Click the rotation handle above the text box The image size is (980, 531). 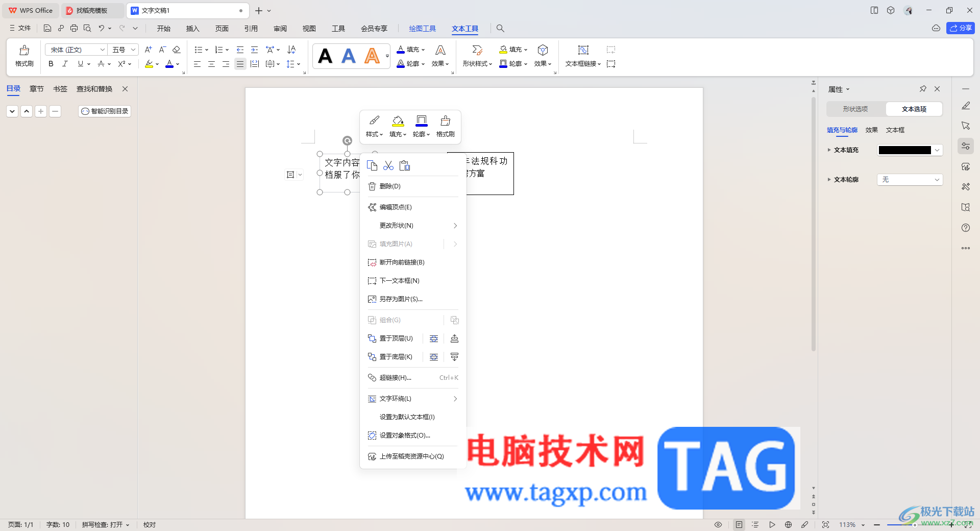(347, 140)
